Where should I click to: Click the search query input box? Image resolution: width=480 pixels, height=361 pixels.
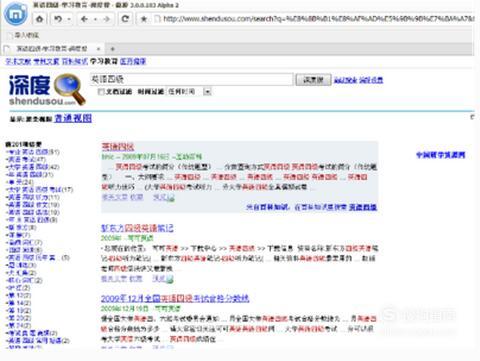pyautogui.click(x=191, y=79)
